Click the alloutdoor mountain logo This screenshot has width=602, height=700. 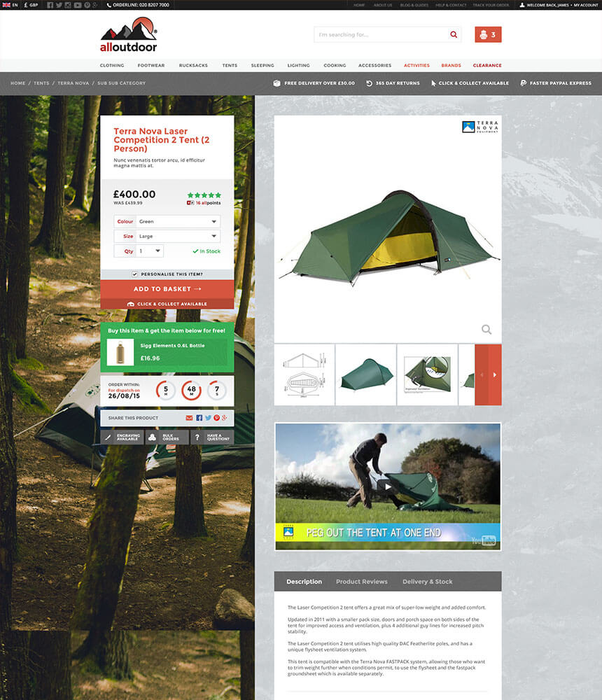129,35
